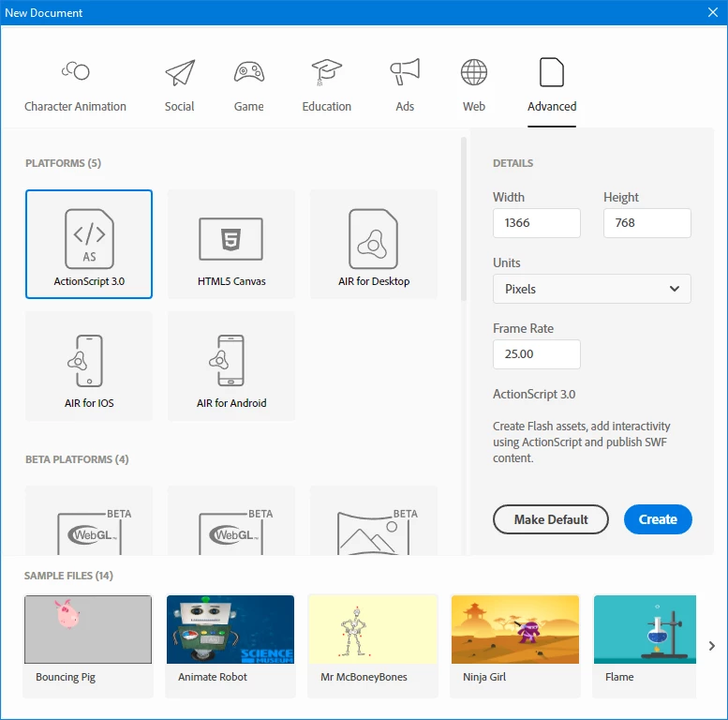
Task: Click the Width input field
Action: (537, 223)
